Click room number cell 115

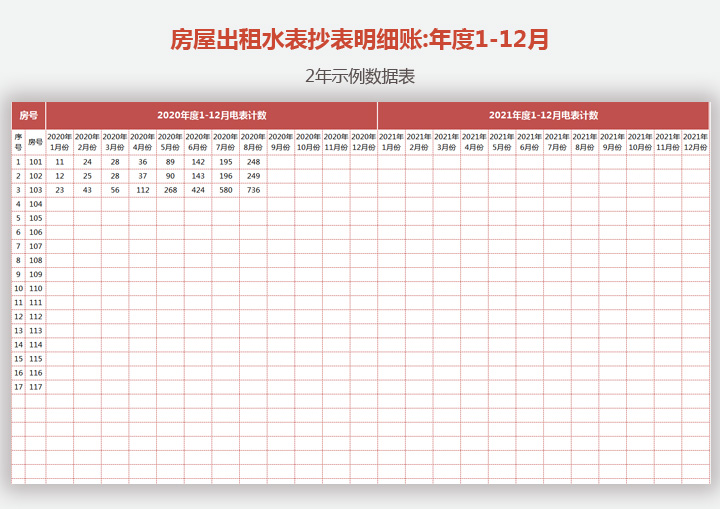[x=35, y=359]
